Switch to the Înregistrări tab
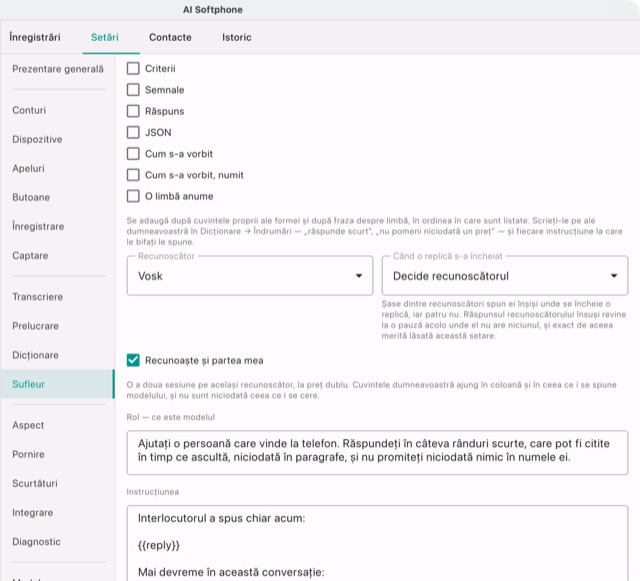This screenshot has width=640, height=581. point(35,37)
